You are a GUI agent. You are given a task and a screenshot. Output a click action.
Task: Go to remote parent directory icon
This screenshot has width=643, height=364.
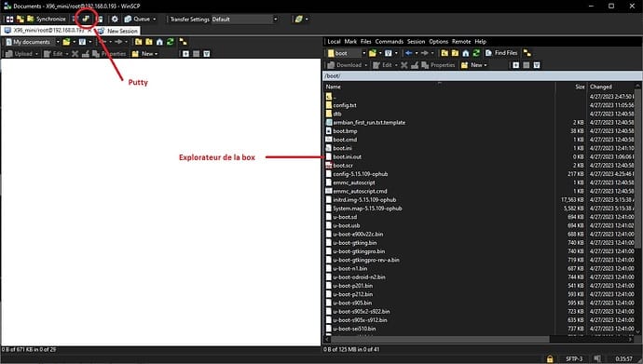(x=445, y=53)
